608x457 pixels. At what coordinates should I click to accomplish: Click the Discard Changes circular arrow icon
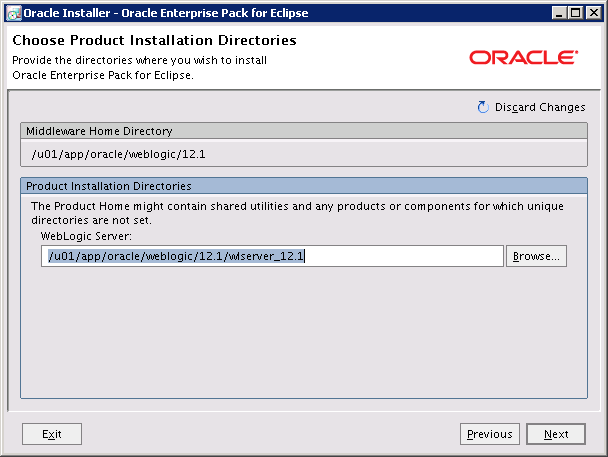483,107
